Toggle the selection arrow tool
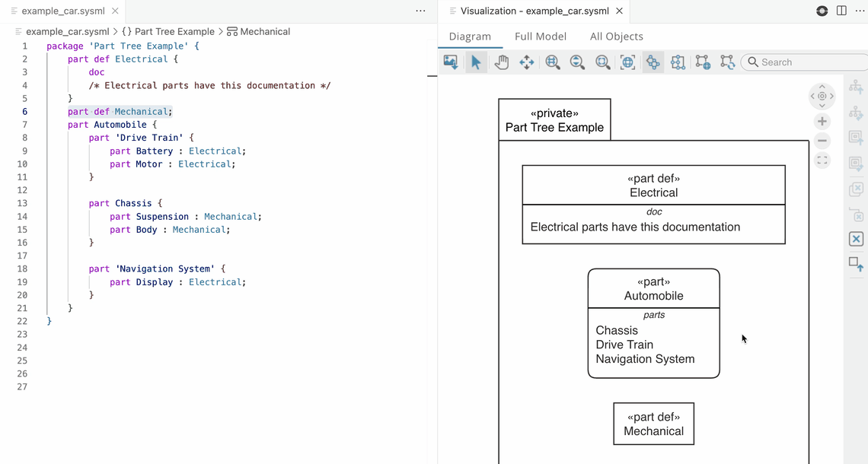The height and width of the screenshot is (464, 868). pos(476,62)
